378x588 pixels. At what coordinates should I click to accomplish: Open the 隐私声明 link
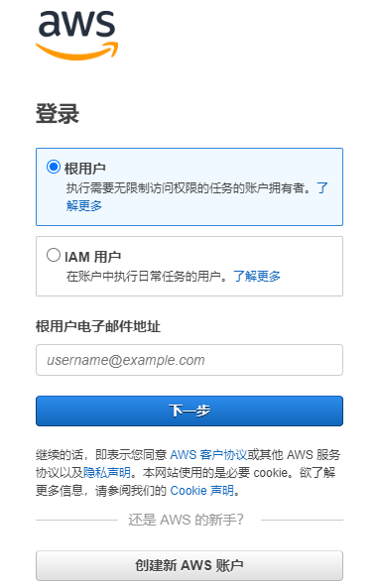pos(107,473)
